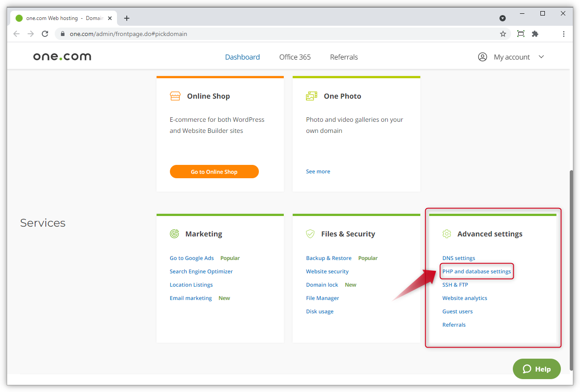Click the one.com logo
This screenshot has height=392, width=580.
62,56
